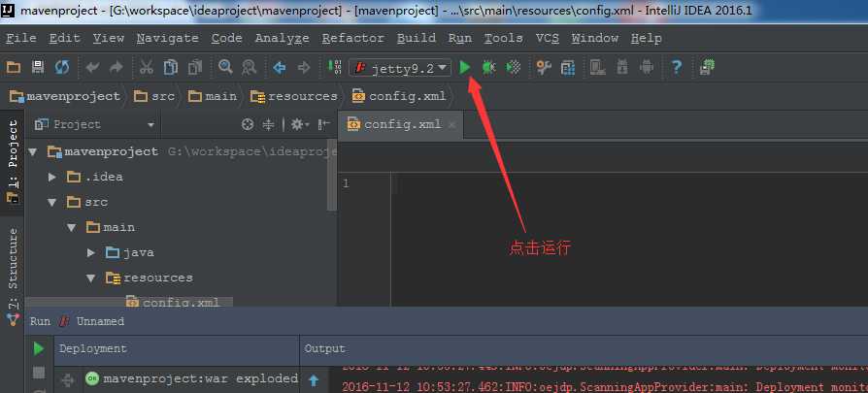Click the Make Project build icon
The height and width of the screenshot is (393, 868).
[335, 67]
